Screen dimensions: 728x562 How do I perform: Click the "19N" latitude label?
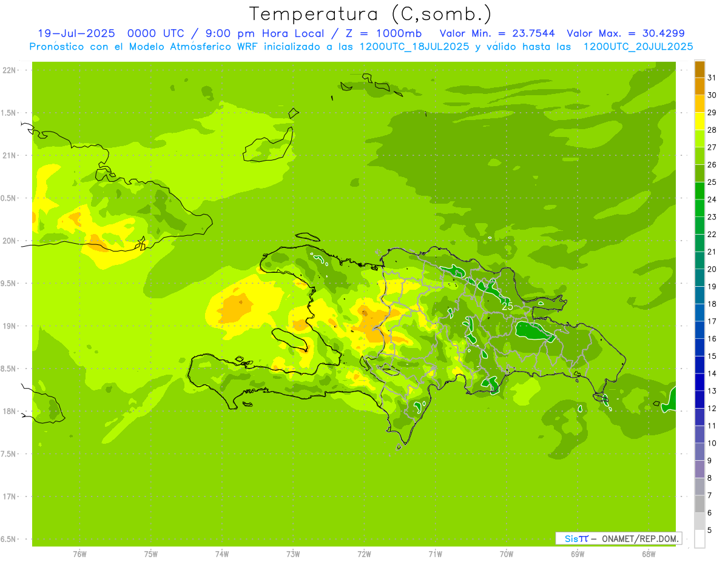(x=9, y=326)
